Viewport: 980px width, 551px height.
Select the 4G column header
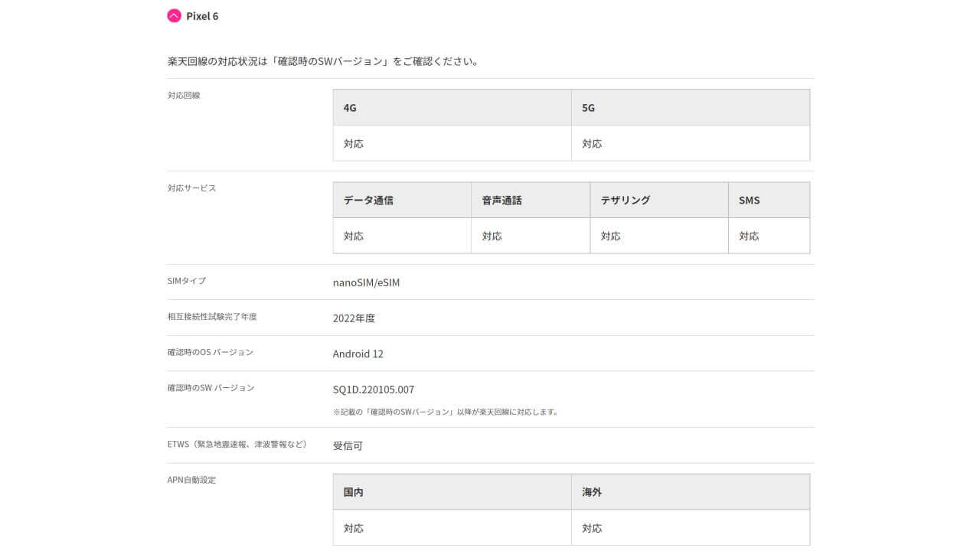click(x=350, y=108)
